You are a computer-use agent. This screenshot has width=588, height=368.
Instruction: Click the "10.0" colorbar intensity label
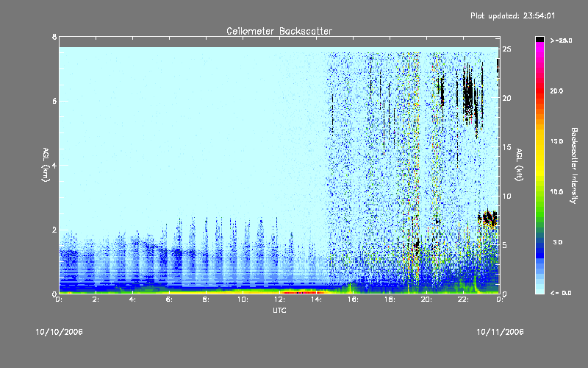coord(557,192)
